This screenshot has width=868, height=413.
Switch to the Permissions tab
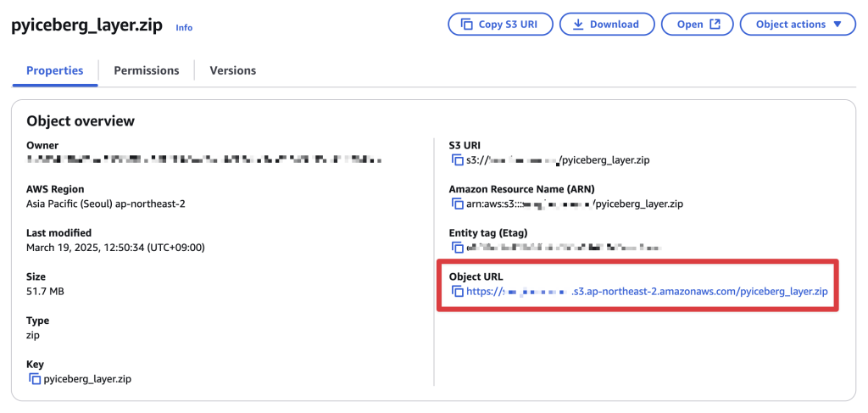point(147,71)
